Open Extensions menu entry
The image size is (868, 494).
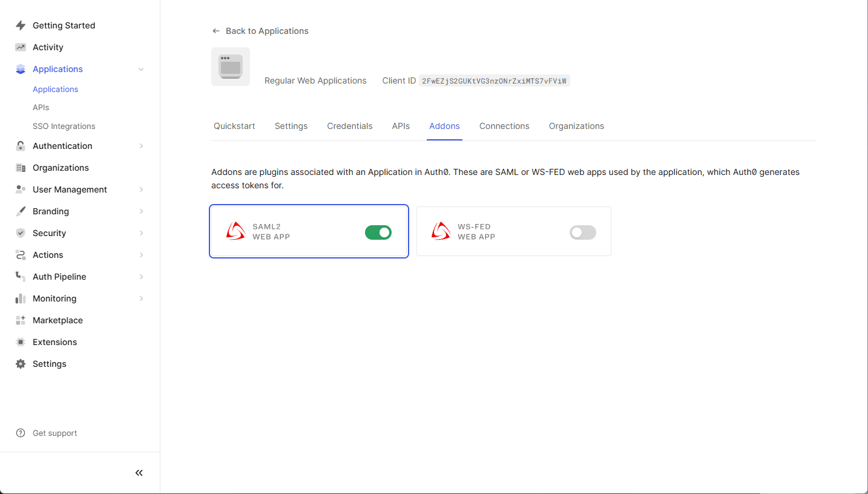coord(54,342)
